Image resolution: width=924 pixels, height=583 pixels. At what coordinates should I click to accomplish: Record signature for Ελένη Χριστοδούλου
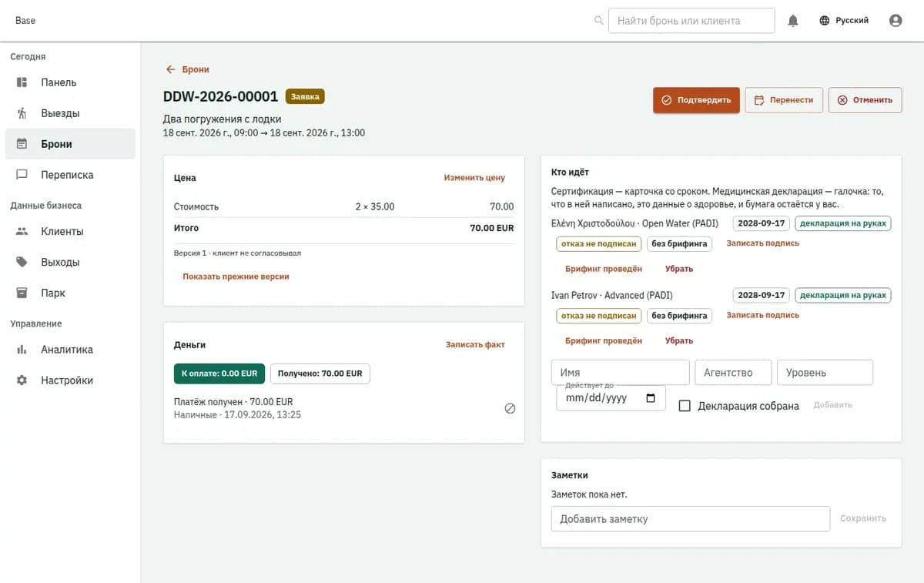tap(763, 243)
